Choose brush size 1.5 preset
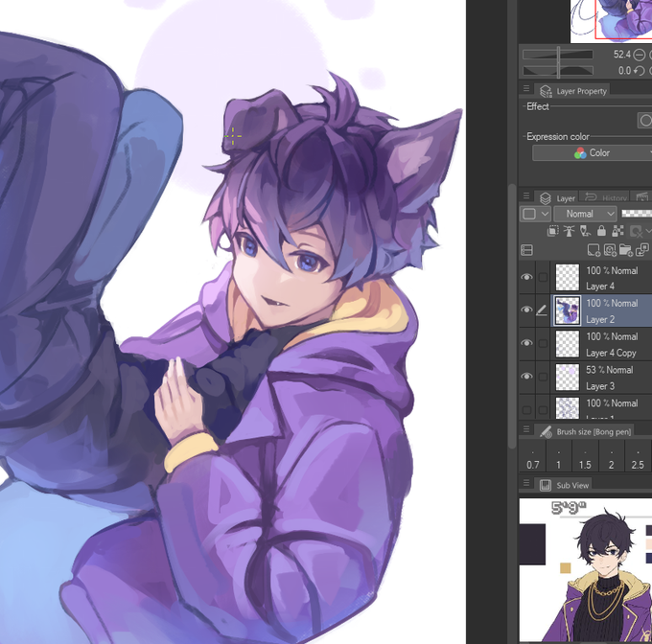The image size is (652, 644). pos(585,456)
